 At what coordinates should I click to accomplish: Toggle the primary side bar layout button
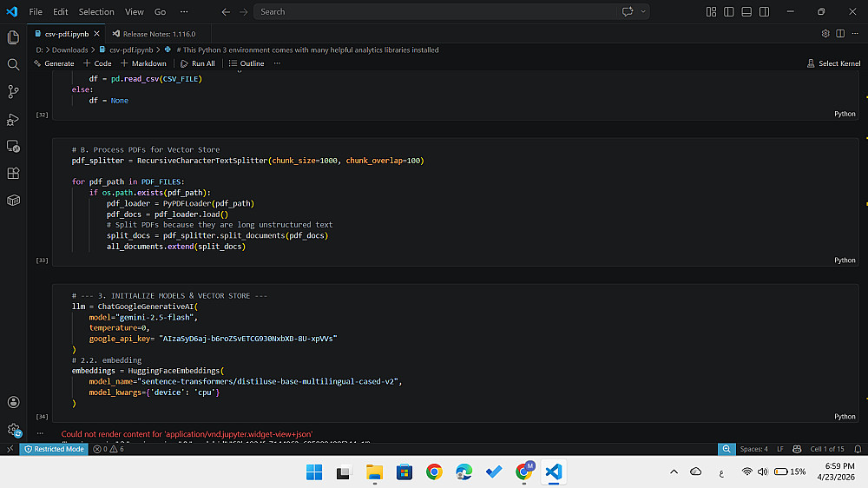(x=729, y=12)
